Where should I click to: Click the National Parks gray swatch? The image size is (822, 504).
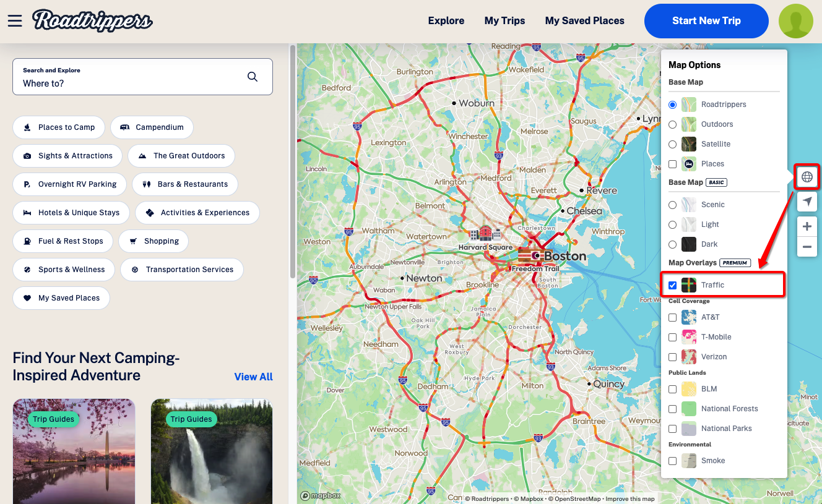pos(689,429)
